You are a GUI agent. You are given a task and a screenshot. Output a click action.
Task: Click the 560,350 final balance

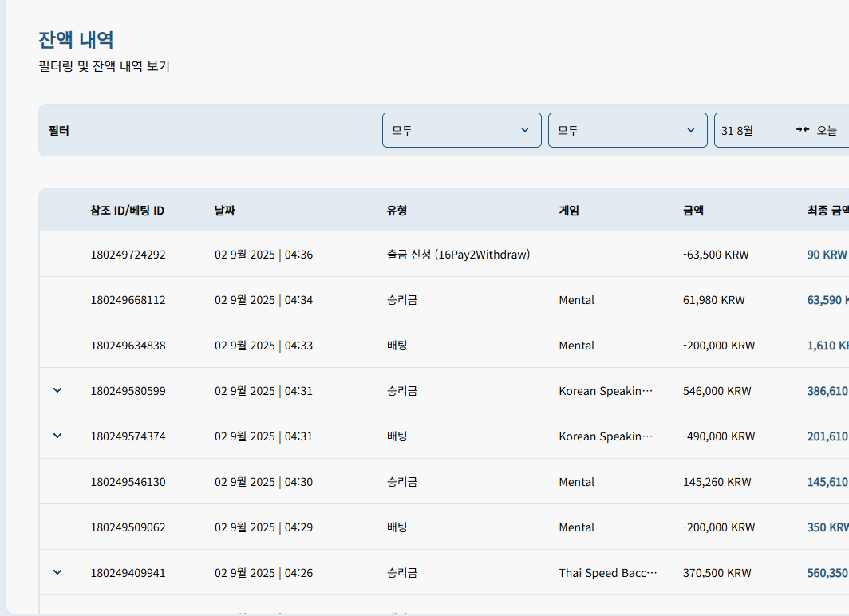(828, 573)
